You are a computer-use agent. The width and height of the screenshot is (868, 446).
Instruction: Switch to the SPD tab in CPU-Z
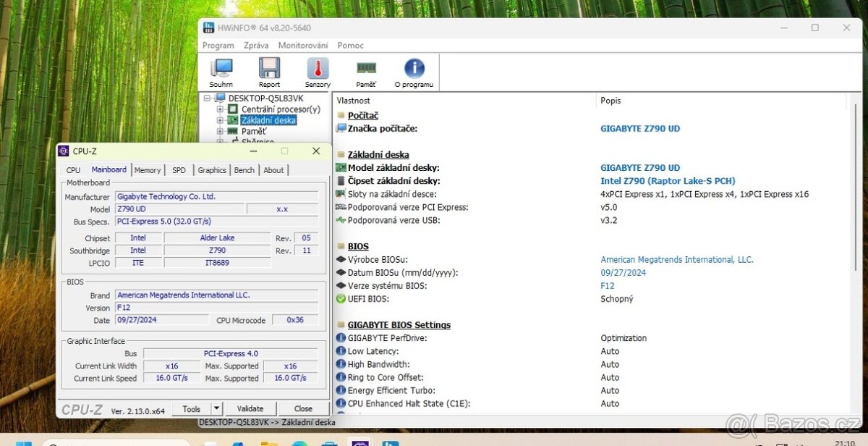click(179, 169)
